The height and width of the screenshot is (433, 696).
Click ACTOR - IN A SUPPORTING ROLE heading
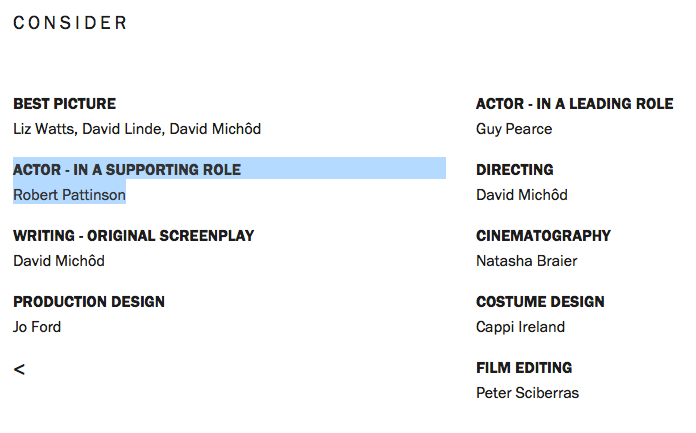point(127,170)
